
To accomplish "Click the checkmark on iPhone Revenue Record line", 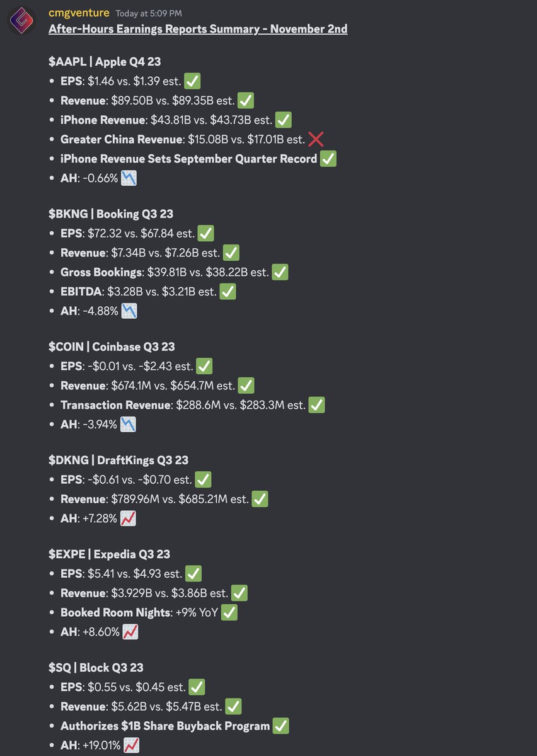I will 328,159.
